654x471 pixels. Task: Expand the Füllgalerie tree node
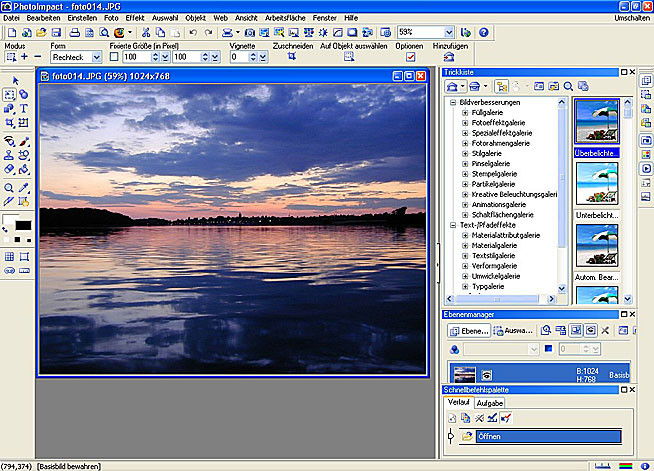(465, 113)
